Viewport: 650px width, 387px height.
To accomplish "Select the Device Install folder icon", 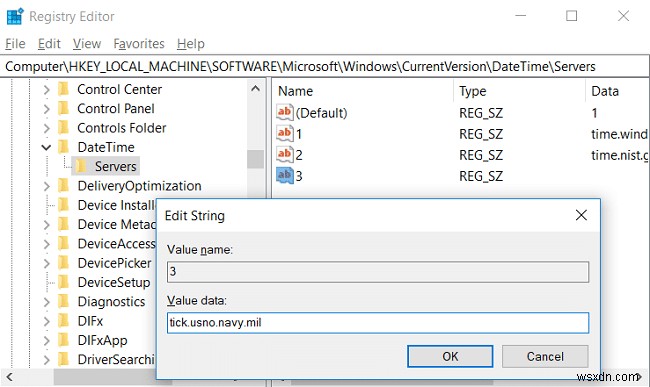I will coord(63,205).
